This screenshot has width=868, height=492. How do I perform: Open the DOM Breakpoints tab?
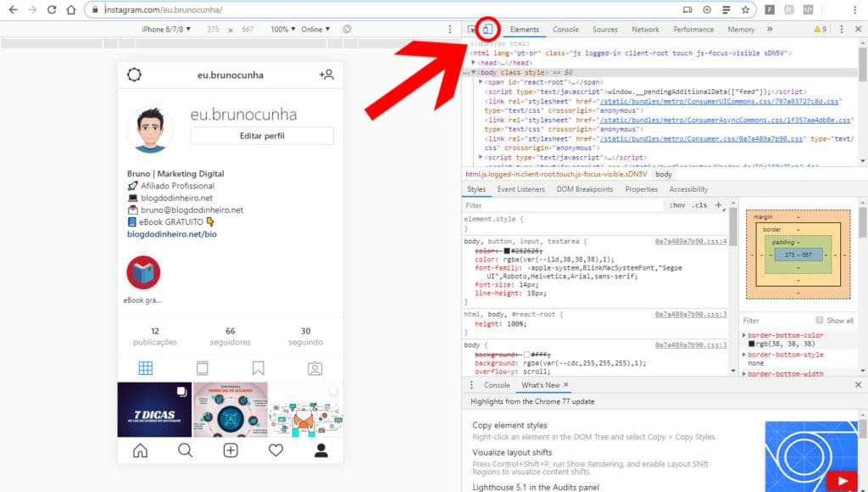pyautogui.click(x=585, y=189)
